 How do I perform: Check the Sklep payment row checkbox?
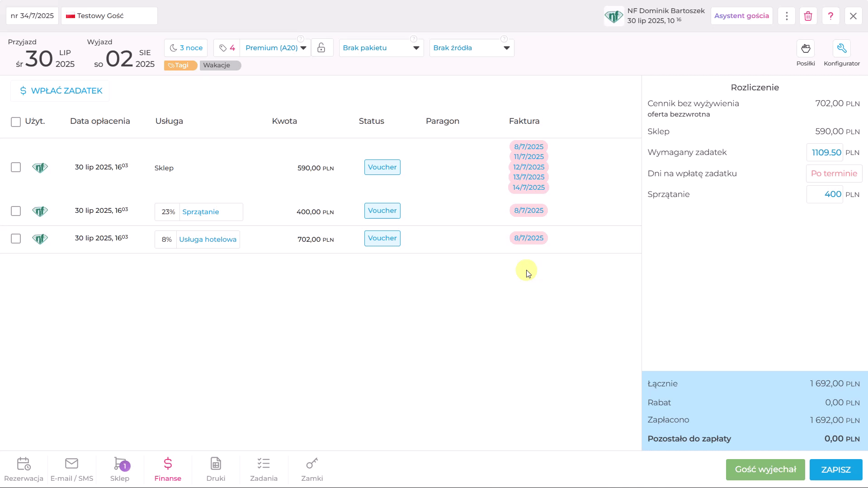click(16, 167)
